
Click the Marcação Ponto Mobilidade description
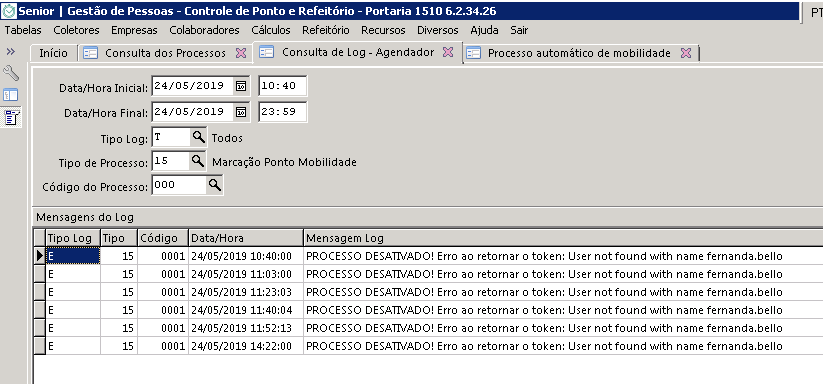pos(284,162)
